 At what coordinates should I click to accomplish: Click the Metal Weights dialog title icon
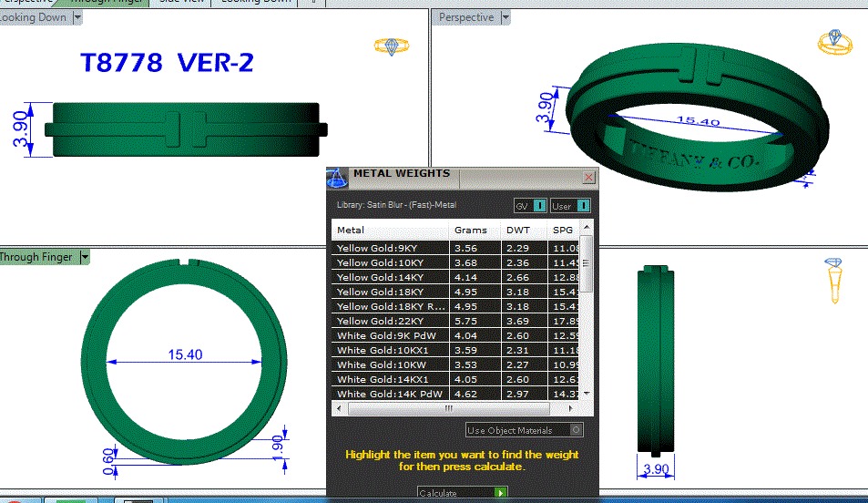point(337,177)
